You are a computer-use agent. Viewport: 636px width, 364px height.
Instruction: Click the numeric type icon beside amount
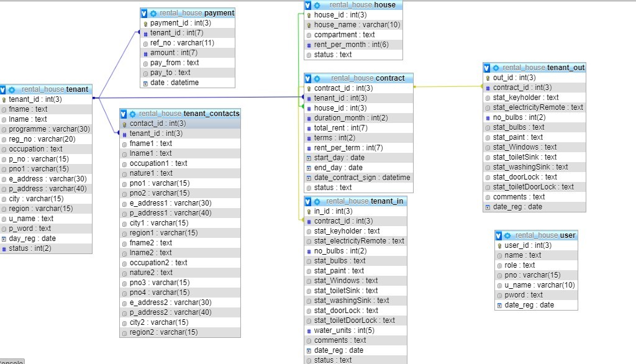(145, 53)
